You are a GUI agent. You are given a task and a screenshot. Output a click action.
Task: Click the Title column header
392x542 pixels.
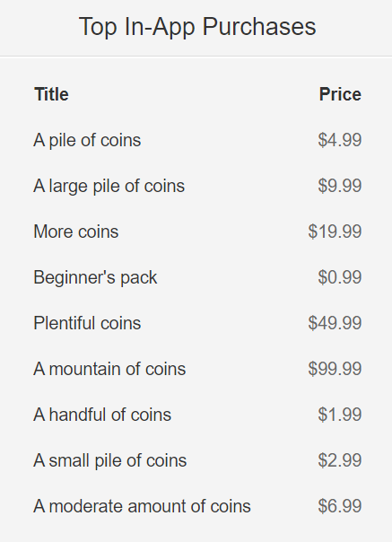tap(51, 94)
